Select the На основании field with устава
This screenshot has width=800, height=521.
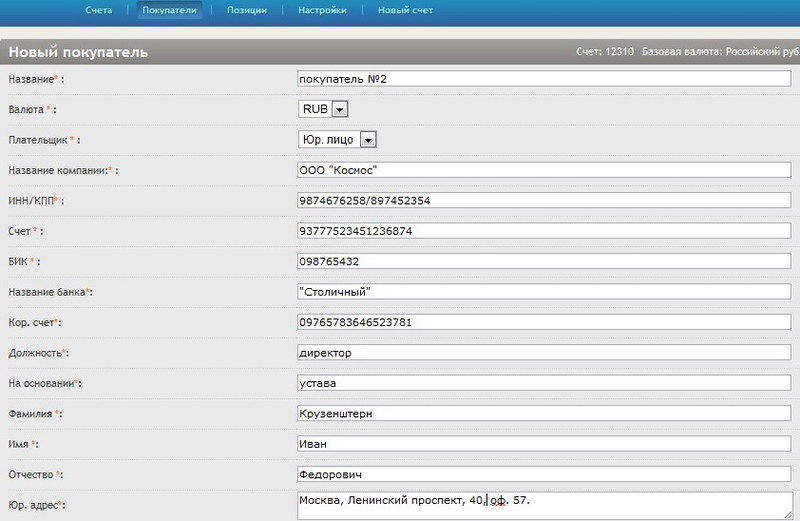click(544, 383)
